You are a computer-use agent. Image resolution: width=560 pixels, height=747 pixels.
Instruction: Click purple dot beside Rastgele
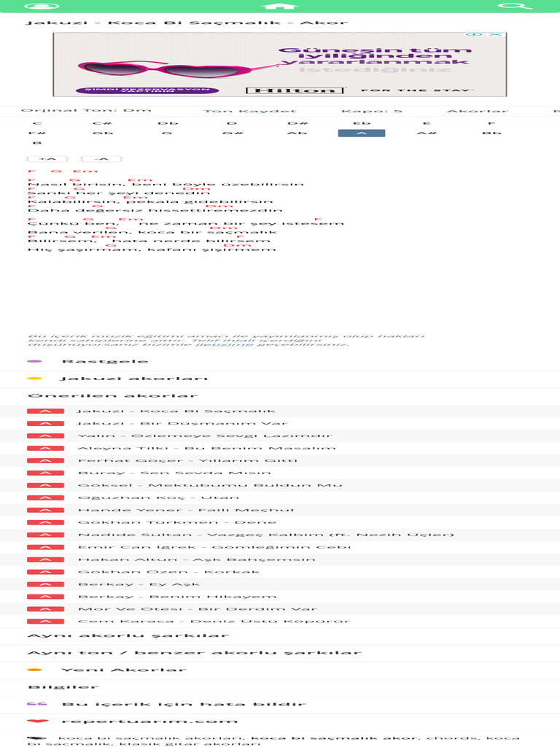pos(35,362)
